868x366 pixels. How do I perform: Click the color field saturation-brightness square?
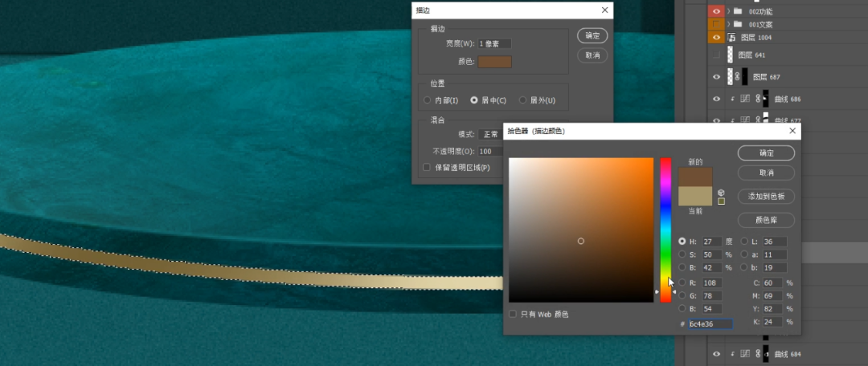coord(581,230)
